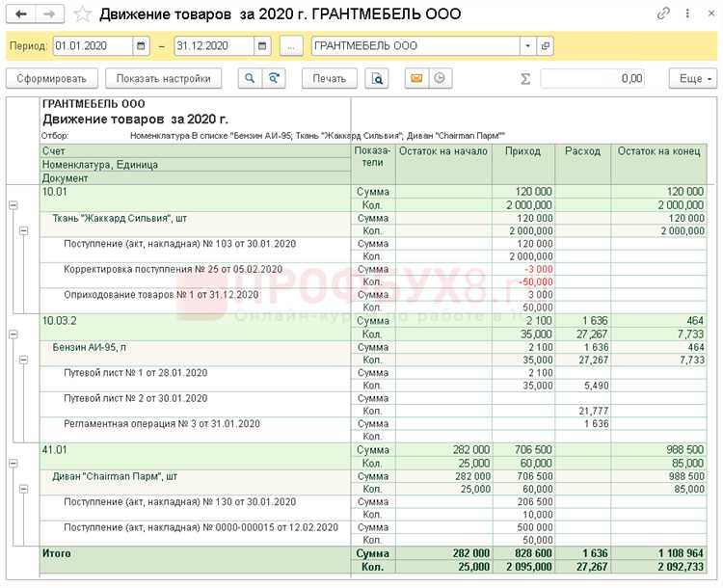The width and height of the screenshot is (723, 588).
Task: Open organization card with the open-form icon
Action: (x=545, y=45)
